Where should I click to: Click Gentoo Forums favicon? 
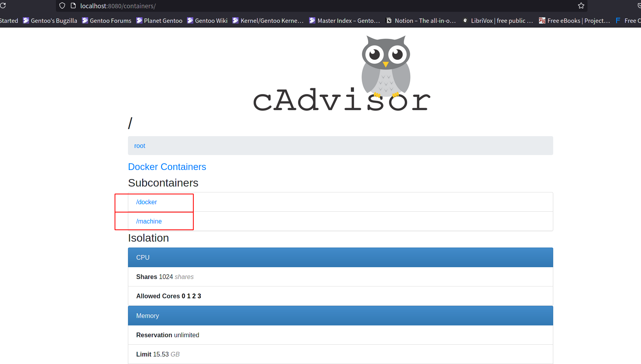coord(85,20)
